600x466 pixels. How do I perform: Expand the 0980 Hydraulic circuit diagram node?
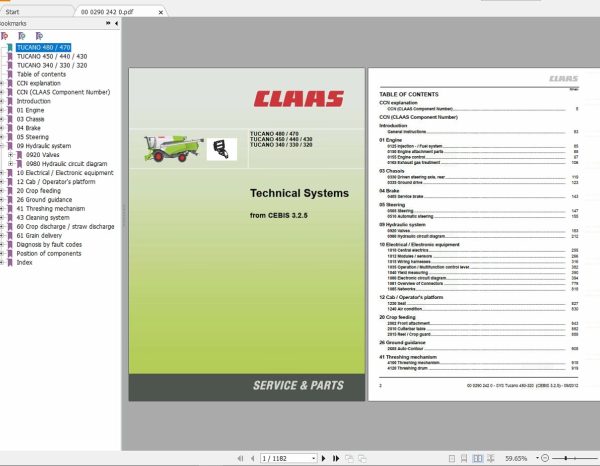click(11, 164)
